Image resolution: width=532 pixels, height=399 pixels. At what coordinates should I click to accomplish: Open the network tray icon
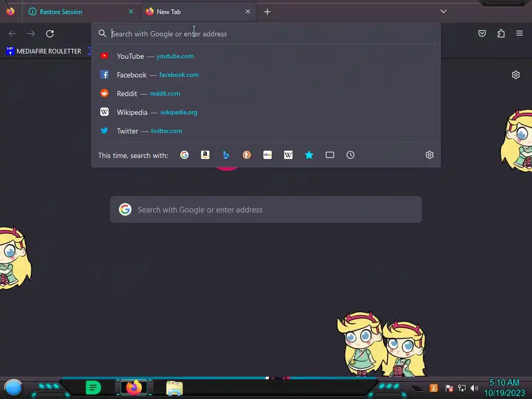point(462,388)
